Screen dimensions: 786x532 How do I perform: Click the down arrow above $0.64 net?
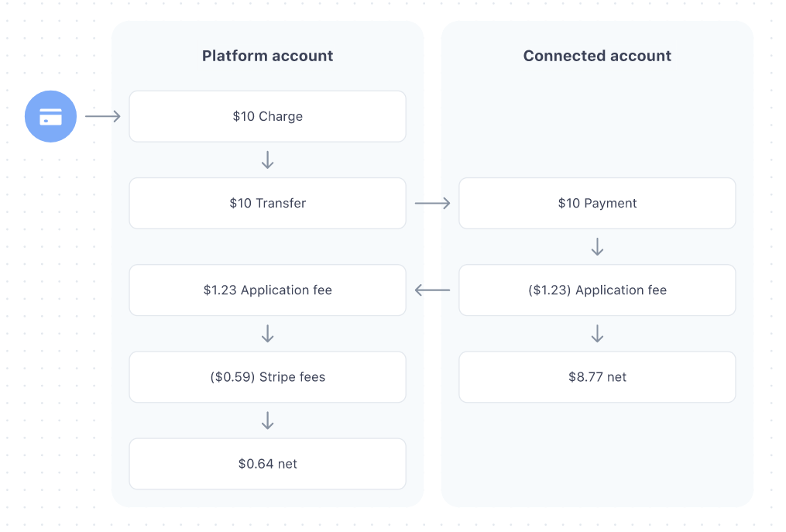point(268,420)
